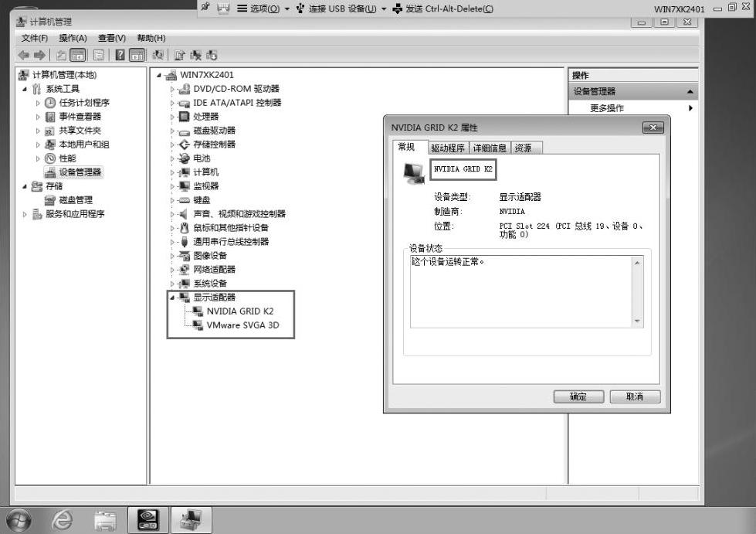Click the pin icon in VM toolbar
This screenshot has width=756, height=534.
206,7
